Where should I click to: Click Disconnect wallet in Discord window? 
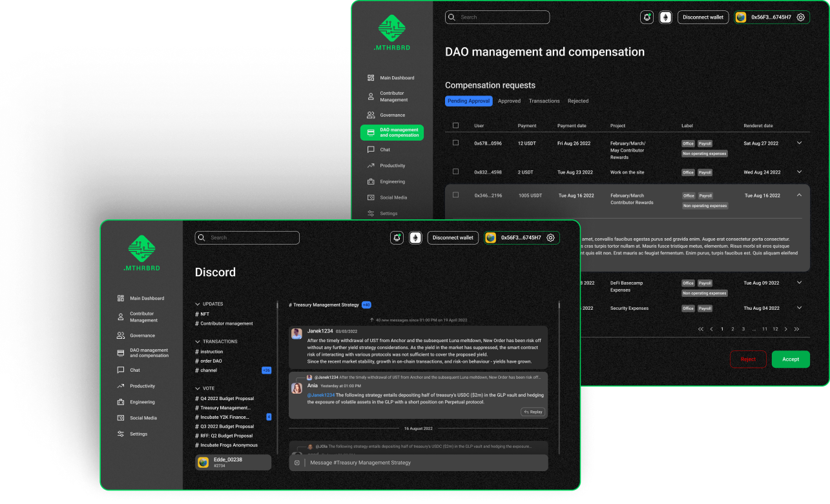[453, 237]
